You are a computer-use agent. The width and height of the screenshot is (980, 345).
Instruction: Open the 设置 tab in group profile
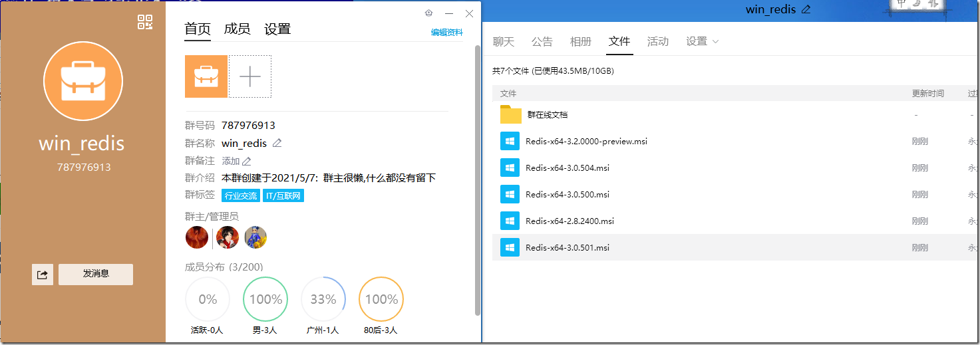pyautogui.click(x=277, y=29)
